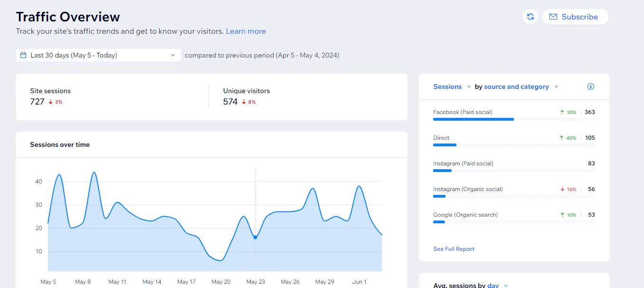Click the Direct 40% increase indicator
This screenshot has height=288, width=644.
coord(568,138)
